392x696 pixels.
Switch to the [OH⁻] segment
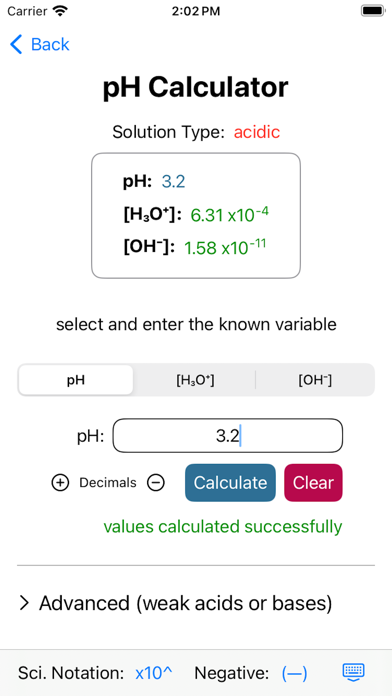pyautogui.click(x=315, y=380)
